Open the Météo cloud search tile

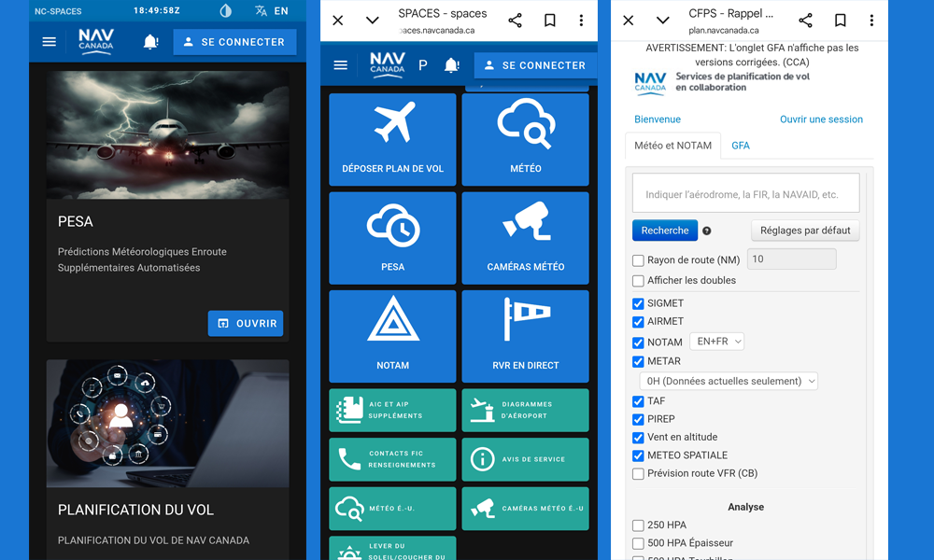pos(525,140)
